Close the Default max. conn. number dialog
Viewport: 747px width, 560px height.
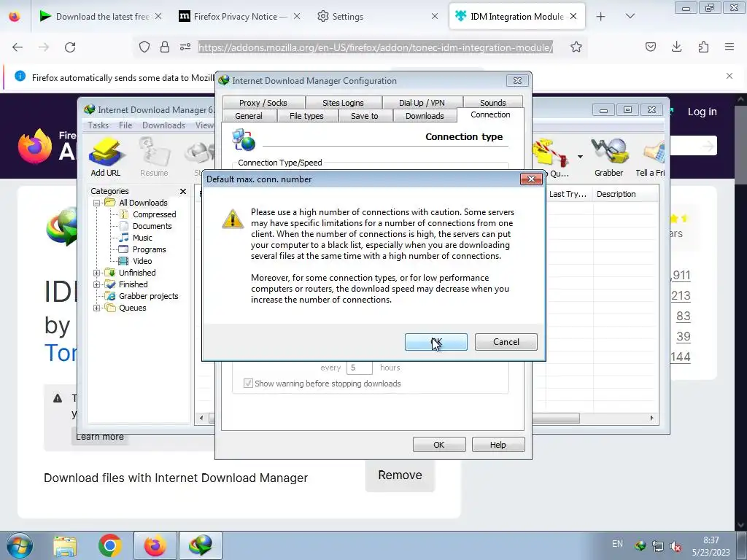click(531, 179)
